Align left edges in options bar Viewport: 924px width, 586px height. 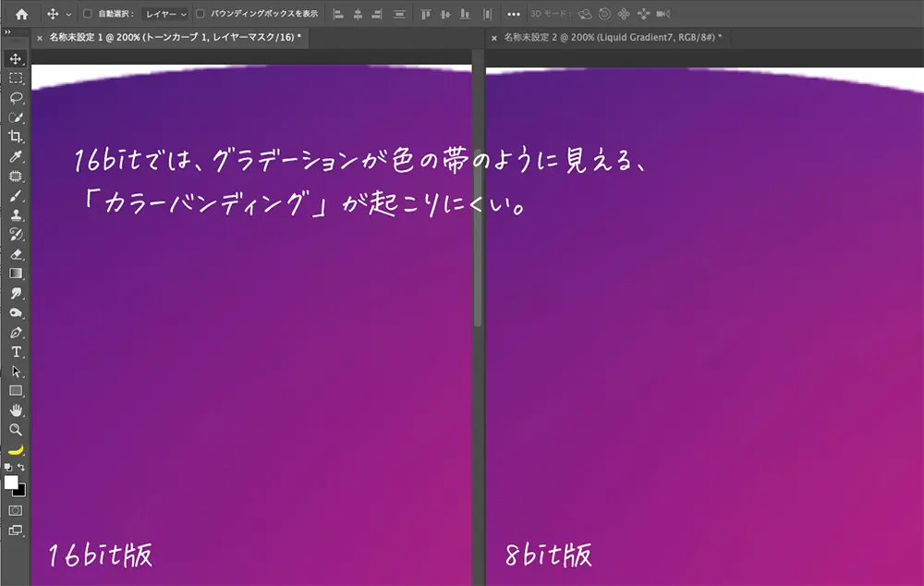point(338,14)
